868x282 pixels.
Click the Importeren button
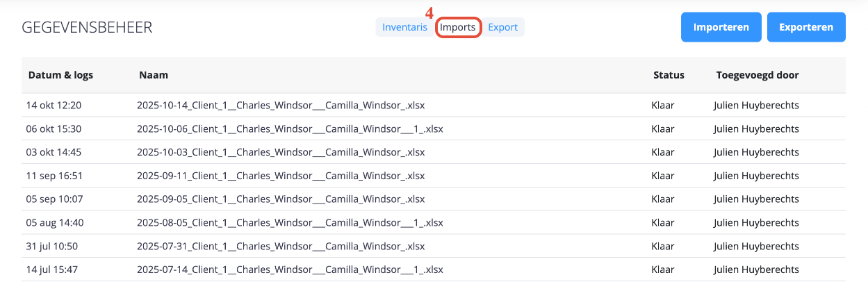(x=721, y=27)
